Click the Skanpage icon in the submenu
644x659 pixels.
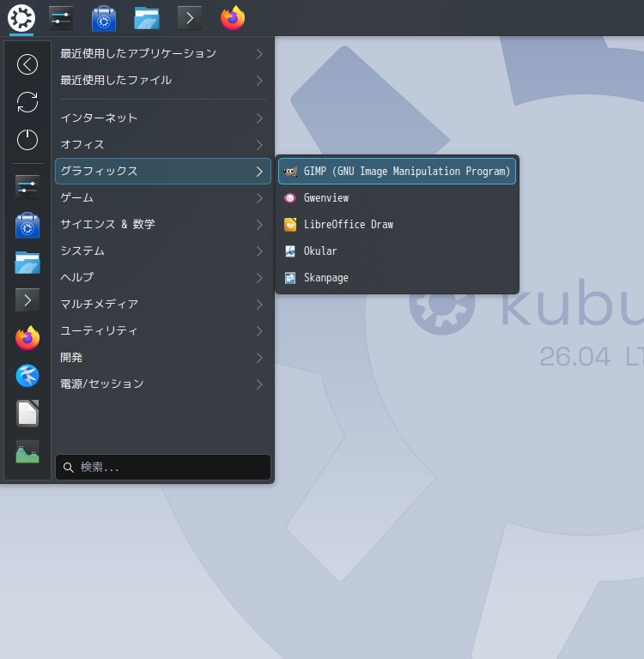pos(290,278)
